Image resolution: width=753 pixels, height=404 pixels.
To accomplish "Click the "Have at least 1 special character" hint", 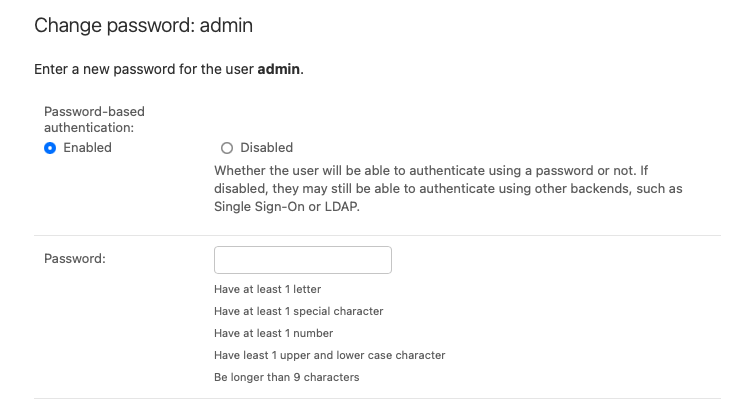I will pos(298,311).
